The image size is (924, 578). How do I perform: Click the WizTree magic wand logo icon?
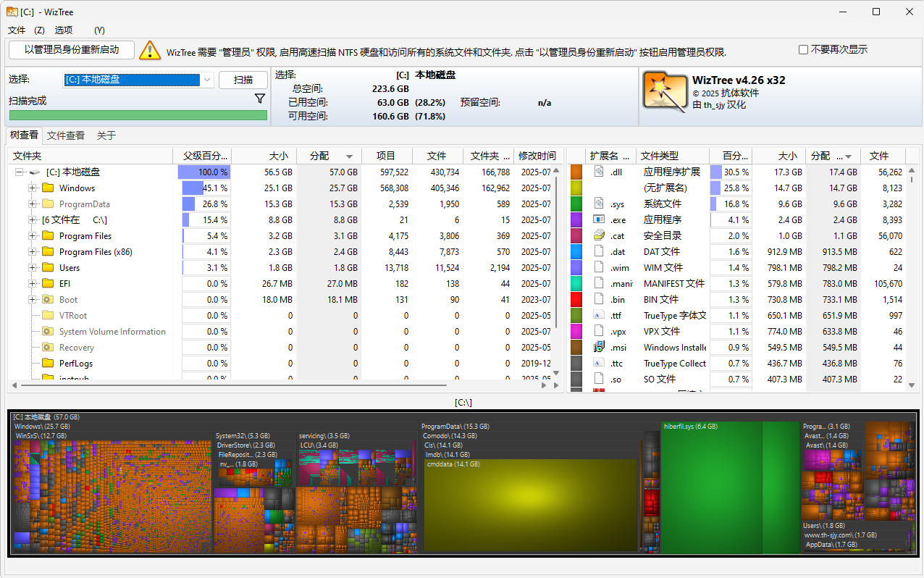coord(664,93)
